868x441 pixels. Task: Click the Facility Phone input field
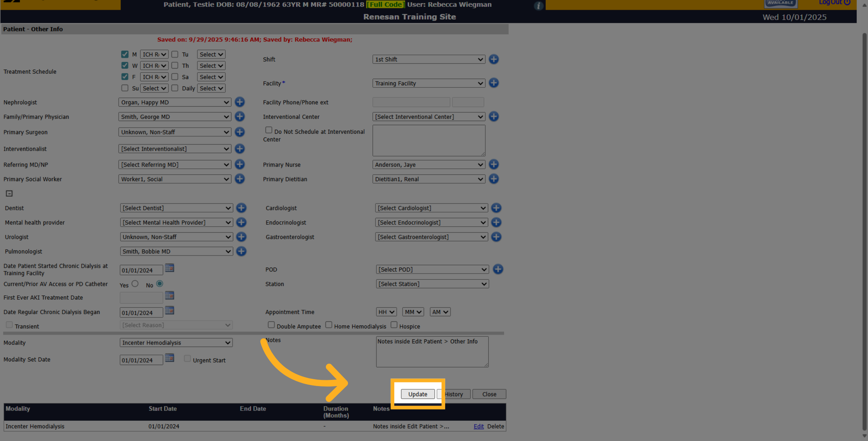[411, 102]
